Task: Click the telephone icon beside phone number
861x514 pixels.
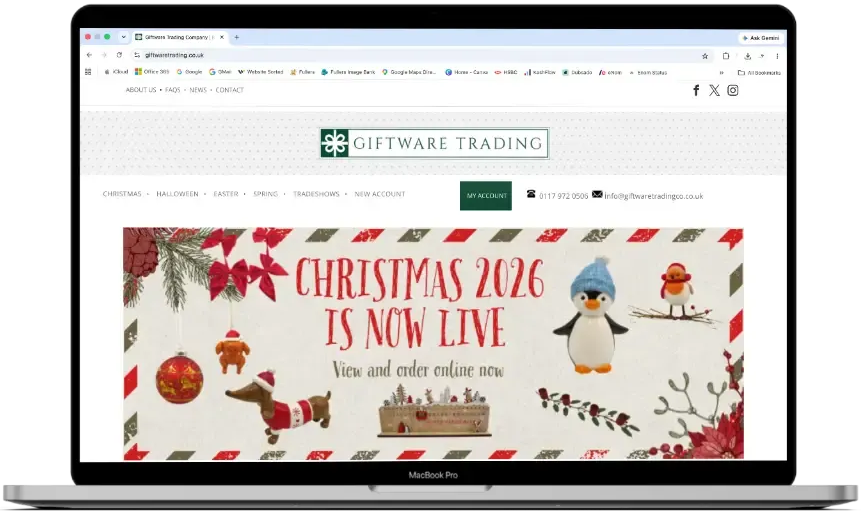Action: coord(531,194)
